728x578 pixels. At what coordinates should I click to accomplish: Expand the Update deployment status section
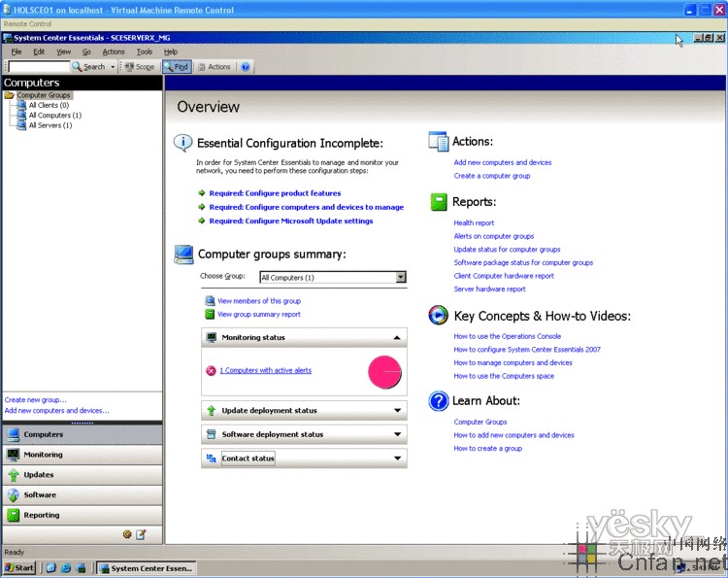click(397, 411)
